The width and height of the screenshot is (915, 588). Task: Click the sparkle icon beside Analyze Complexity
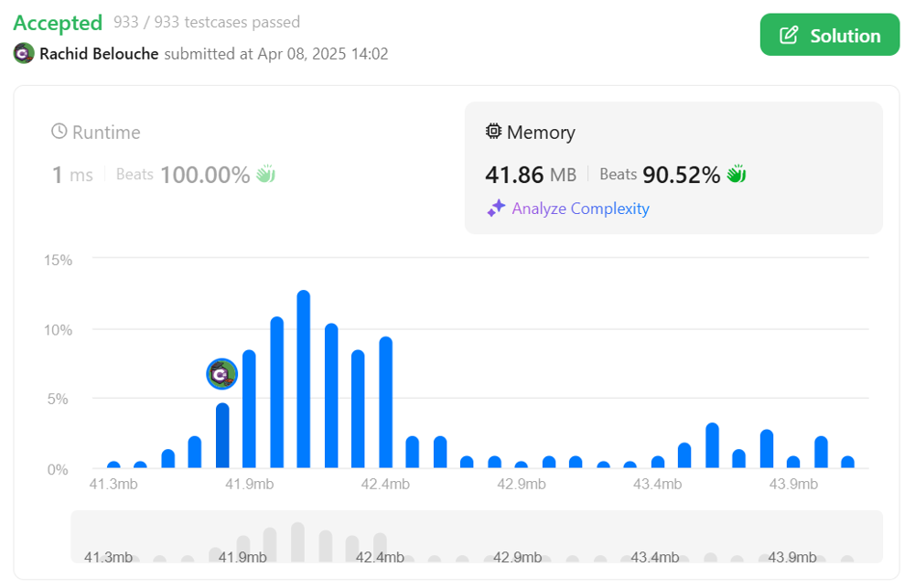(496, 208)
